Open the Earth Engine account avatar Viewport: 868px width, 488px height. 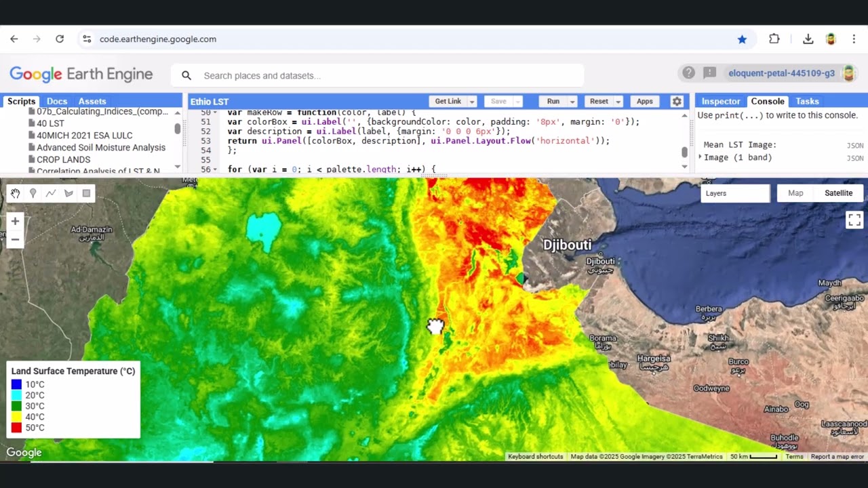click(848, 73)
